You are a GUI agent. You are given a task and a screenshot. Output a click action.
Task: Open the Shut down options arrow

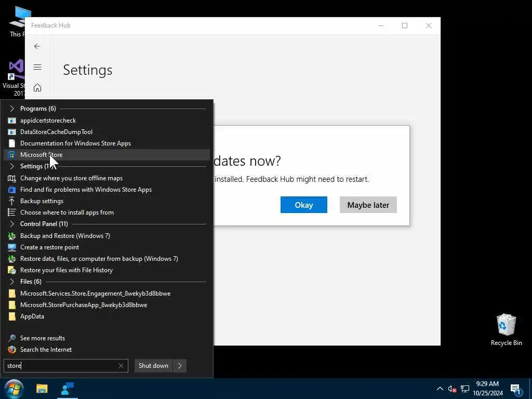point(179,366)
